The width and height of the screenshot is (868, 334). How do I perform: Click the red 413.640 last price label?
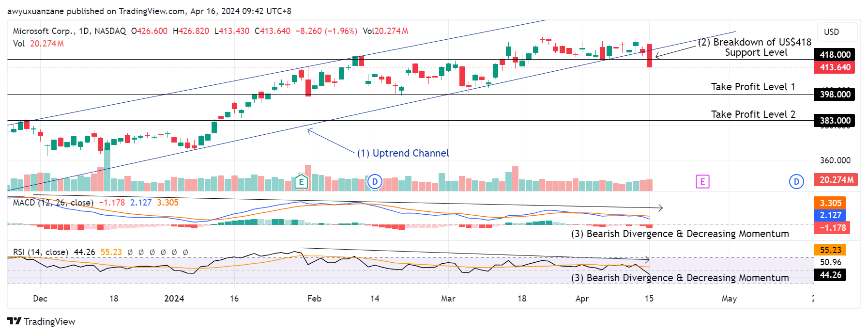[835, 67]
